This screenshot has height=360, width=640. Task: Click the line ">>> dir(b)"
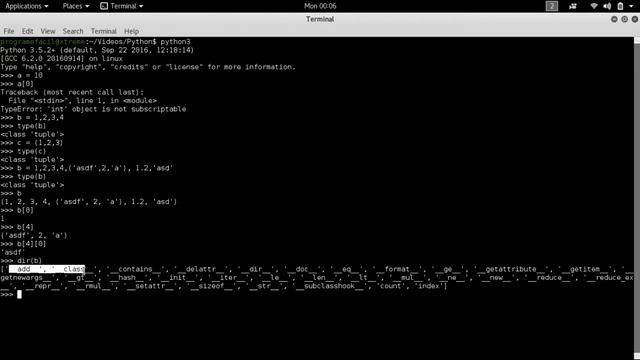21,261
